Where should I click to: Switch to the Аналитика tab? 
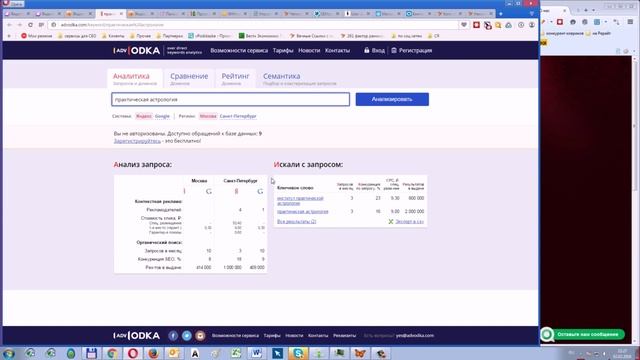135,78
